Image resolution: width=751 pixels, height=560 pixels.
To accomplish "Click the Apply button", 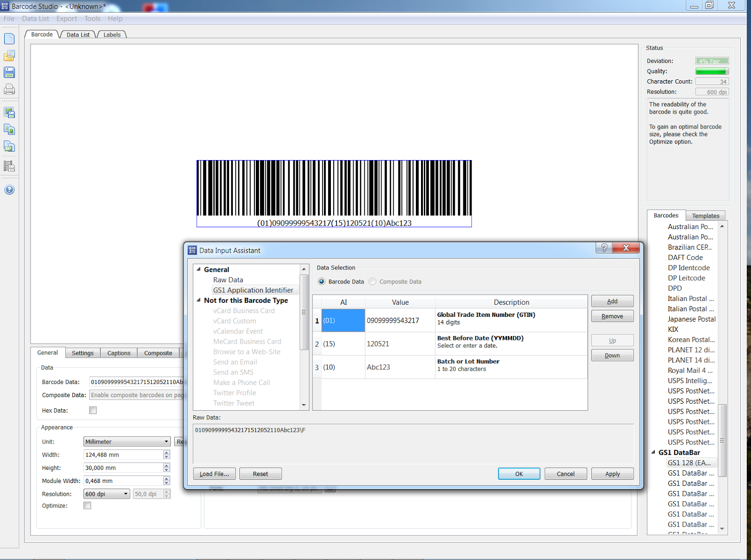I will [x=612, y=474].
